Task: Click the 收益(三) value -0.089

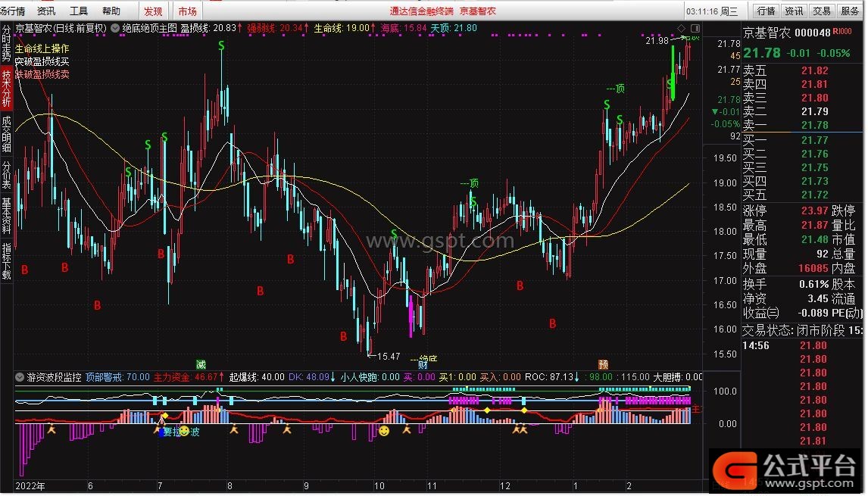Action: 813,314
